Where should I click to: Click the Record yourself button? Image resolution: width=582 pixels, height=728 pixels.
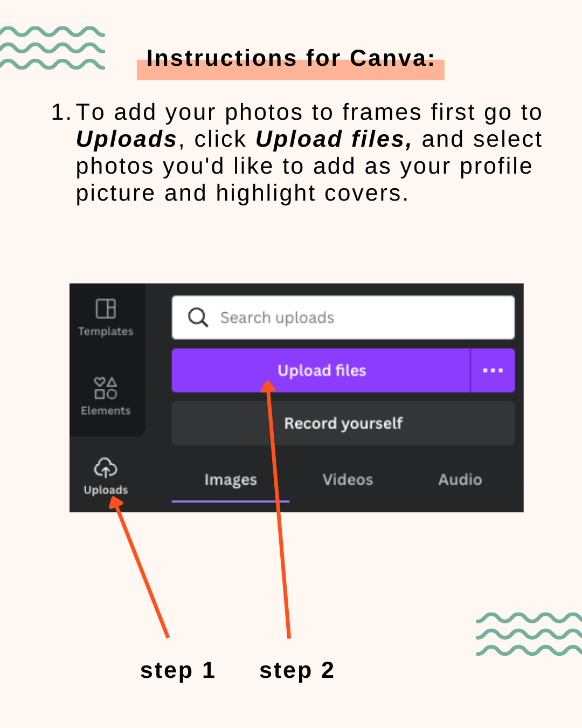click(343, 423)
